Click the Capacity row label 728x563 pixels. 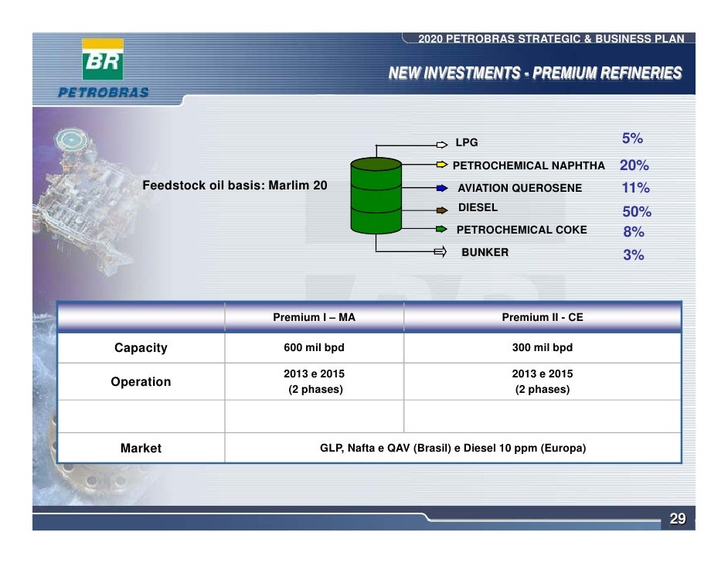point(141,348)
